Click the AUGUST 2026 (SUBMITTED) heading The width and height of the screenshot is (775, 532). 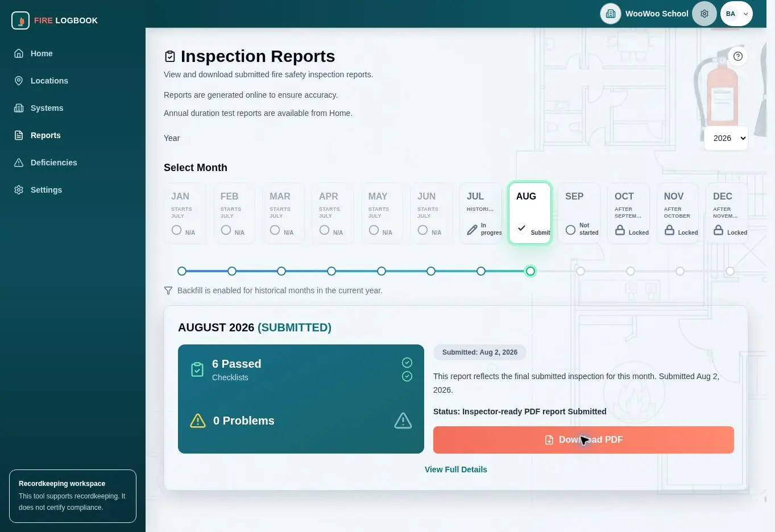[x=255, y=327]
